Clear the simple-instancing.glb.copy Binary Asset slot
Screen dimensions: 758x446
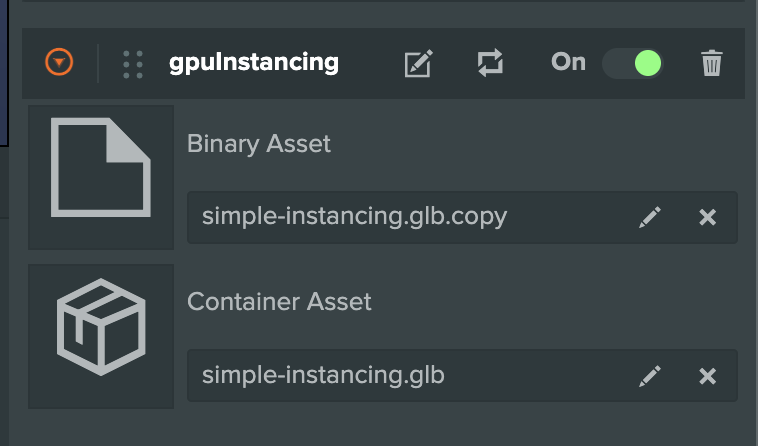tap(707, 217)
